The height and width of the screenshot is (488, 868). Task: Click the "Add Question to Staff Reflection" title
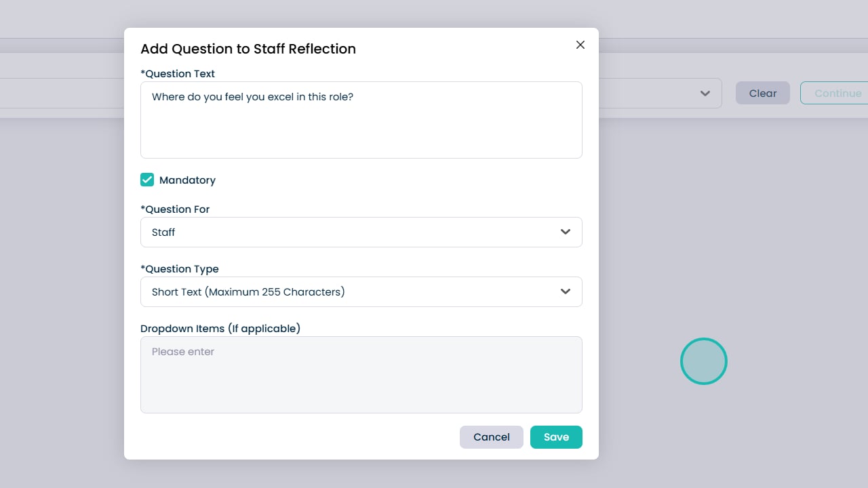click(248, 49)
